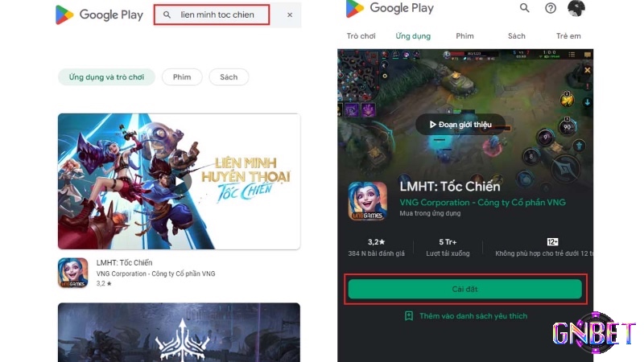Switch to the Trẻ em tab
Screen dimensions: 644x362
coord(568,36)
